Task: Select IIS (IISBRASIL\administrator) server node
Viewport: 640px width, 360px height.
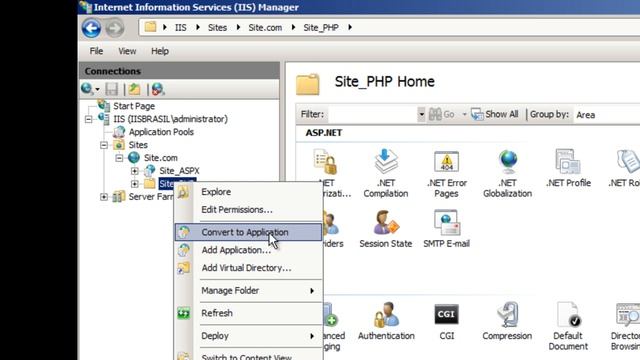Action: pos(170,119)
